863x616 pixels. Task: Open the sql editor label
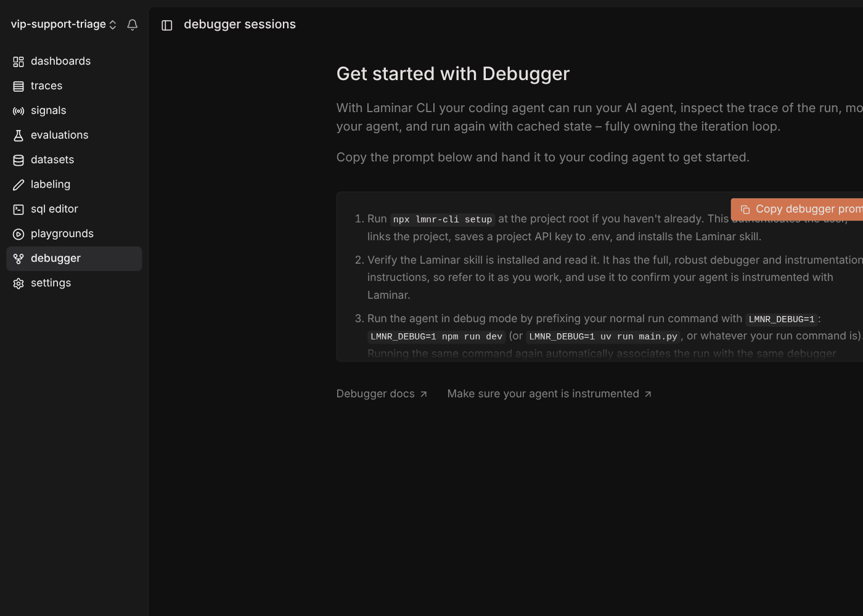[54, 209]
